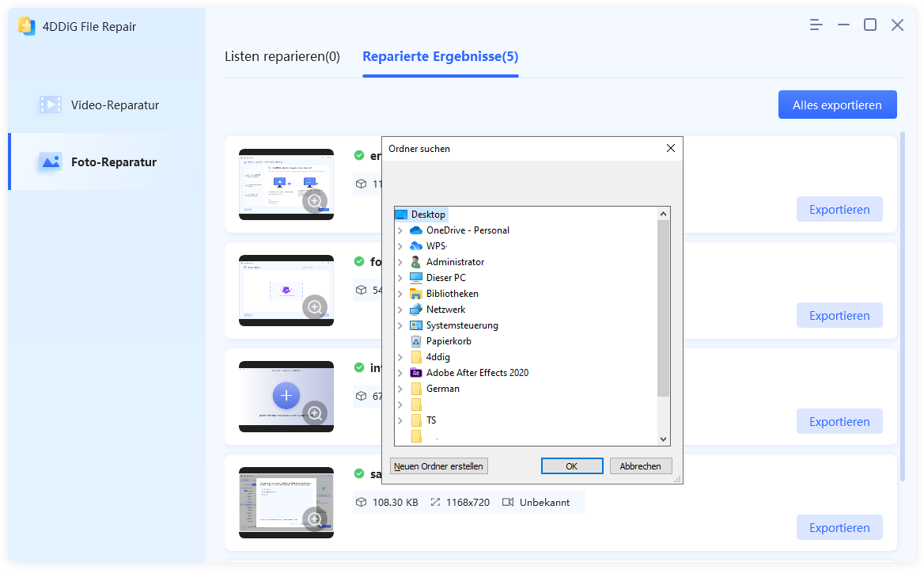This screenshot has width=924, height=570.
Task: Click the 4DDiG File Repair app logo
Action: pos(28,25)
